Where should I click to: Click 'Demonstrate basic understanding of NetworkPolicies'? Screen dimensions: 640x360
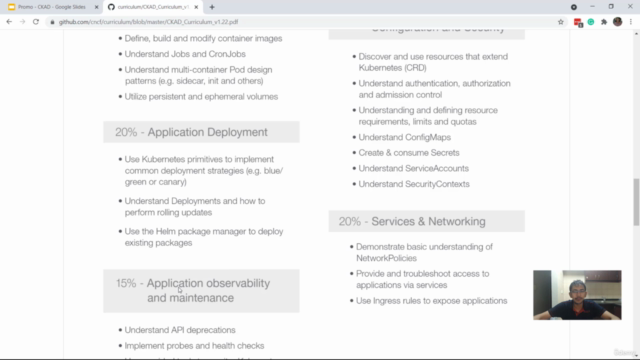424,252
